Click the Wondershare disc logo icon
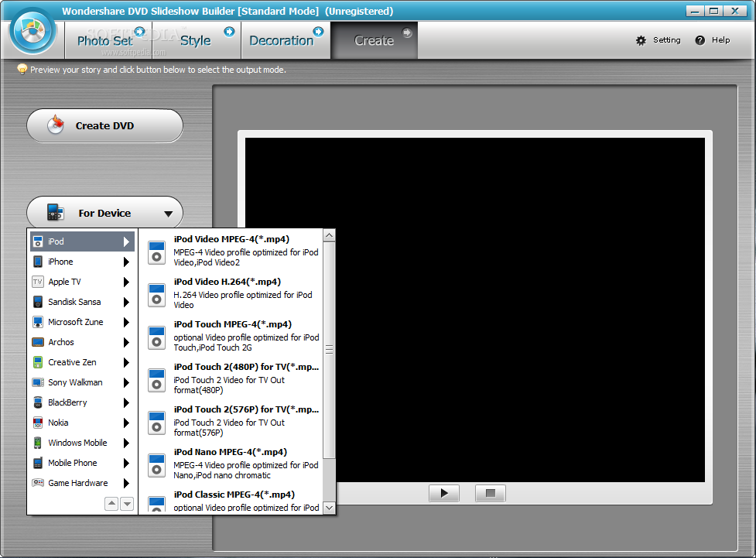756x558 pixels. click(32, 33)
